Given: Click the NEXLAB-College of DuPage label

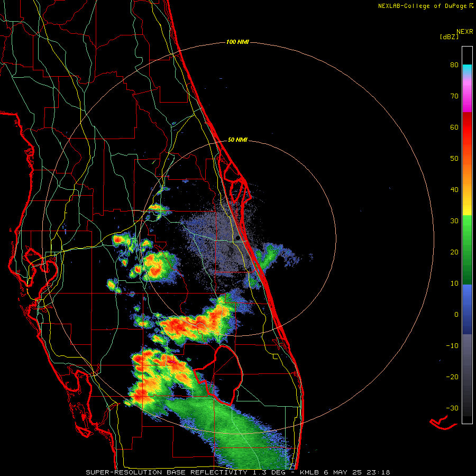Looking at the screenshot, I should pyautogui.click(x=422, y=6).
